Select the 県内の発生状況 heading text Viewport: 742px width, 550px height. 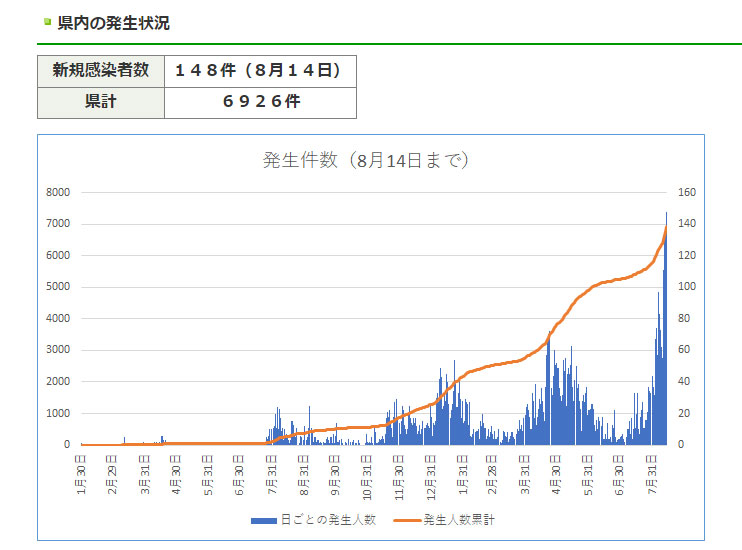113,22
